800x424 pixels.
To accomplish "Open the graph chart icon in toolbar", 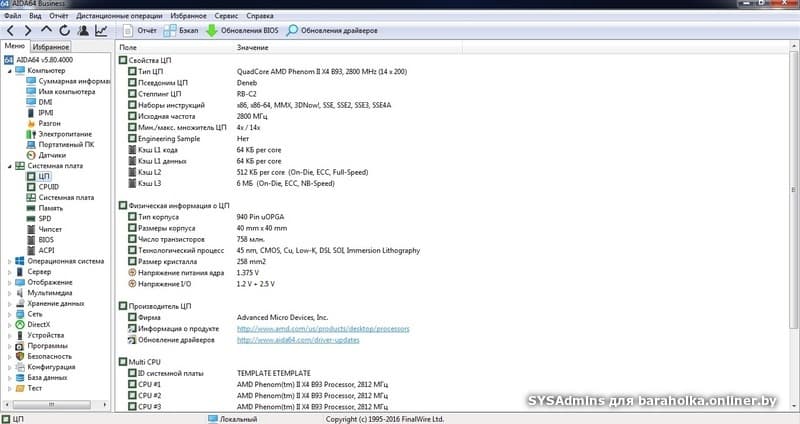I will click(x=101, y=31).
